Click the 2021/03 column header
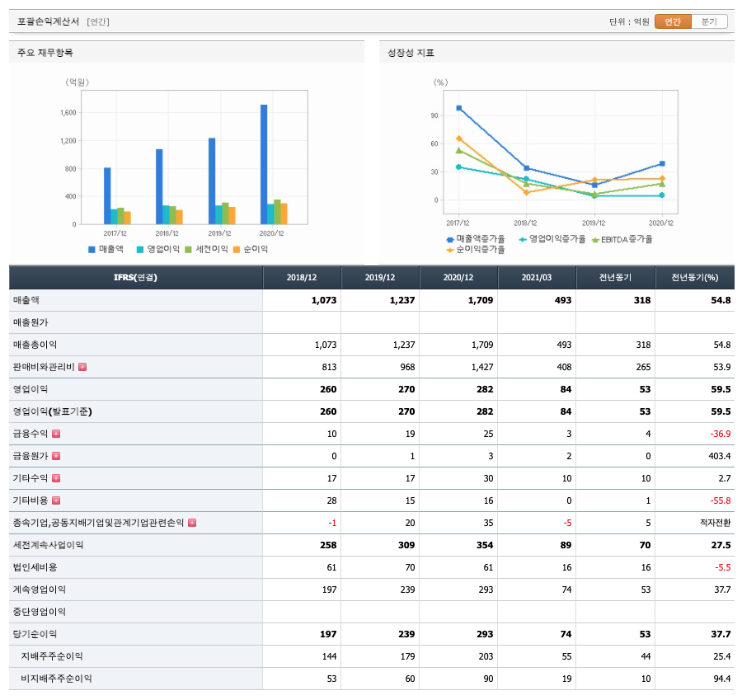The height and width of the screenshot is (700, 742). click(537, 277)
